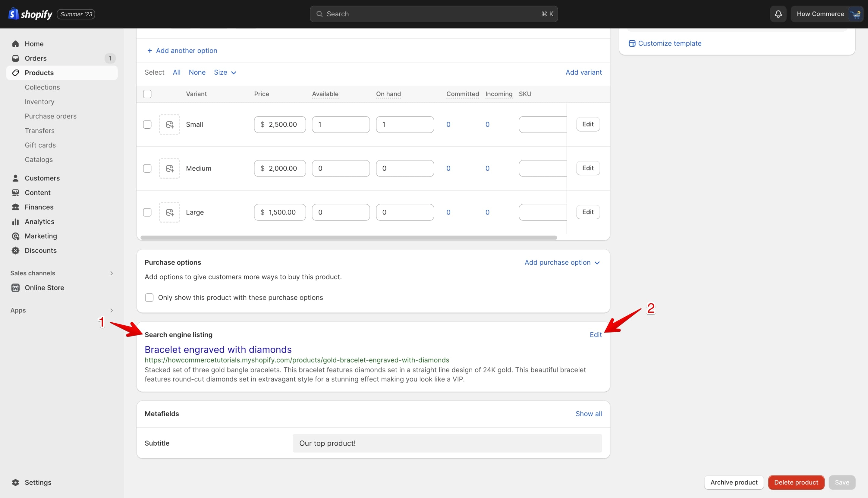
Task: Open the How Commerce account menu
Action: pyautogui.click(x=827, y=14)
